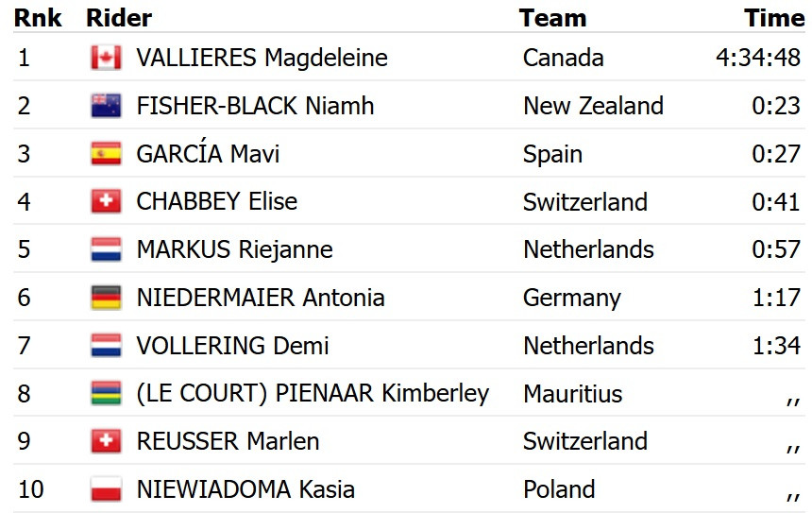This screenshot has width=812, height=513.
Task: Open rider VALLIERES Magdeleine
Action: [262, 58]
